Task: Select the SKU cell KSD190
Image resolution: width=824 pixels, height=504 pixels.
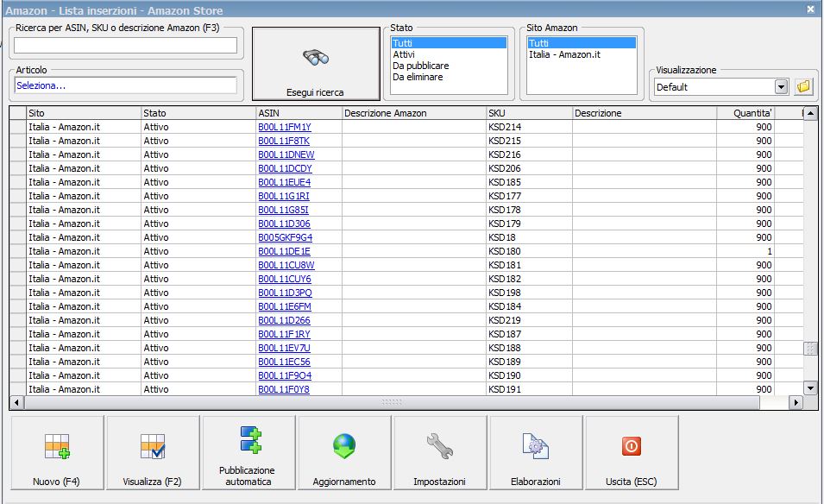Action: pos(529,375)
